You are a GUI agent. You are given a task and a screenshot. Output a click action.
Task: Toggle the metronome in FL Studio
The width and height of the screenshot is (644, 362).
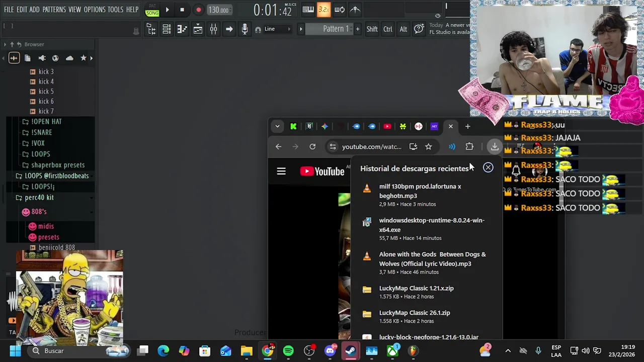(355, 10)
